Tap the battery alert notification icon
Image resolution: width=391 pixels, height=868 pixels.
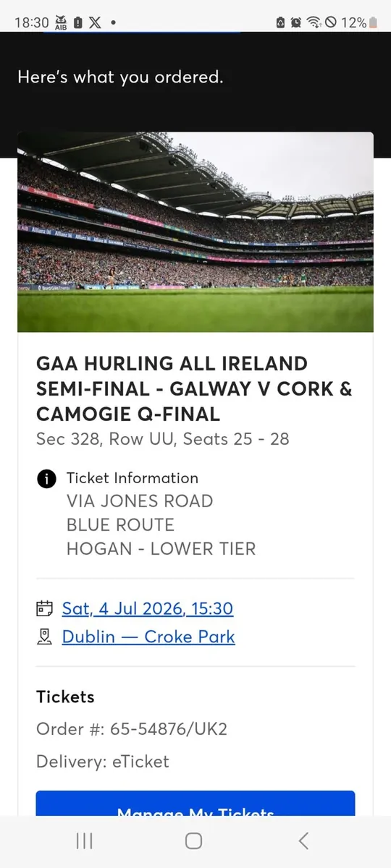click(x=79, y=22)
